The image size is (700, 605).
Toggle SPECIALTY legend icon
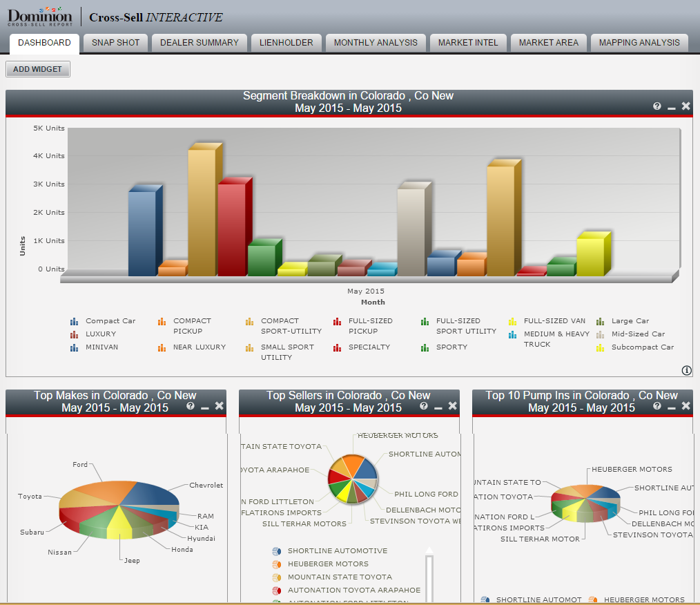click(x=337, y=348)
